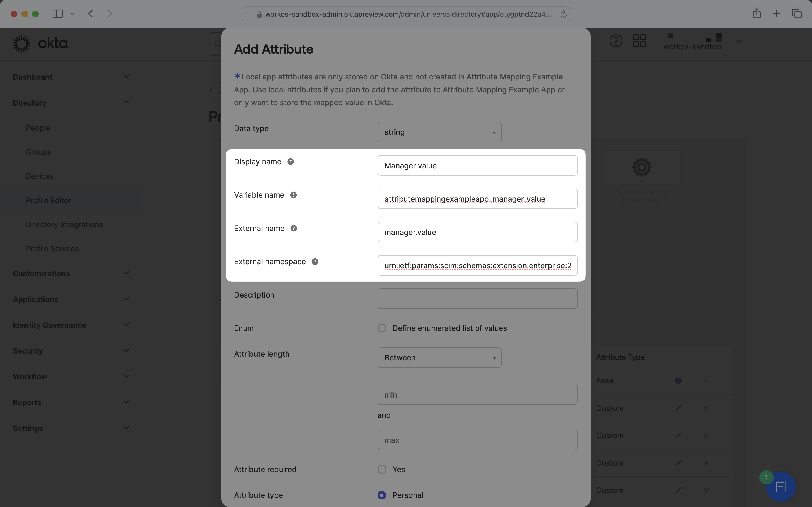
Task: Click the External name help icon
Action: [x=294, y=228]
